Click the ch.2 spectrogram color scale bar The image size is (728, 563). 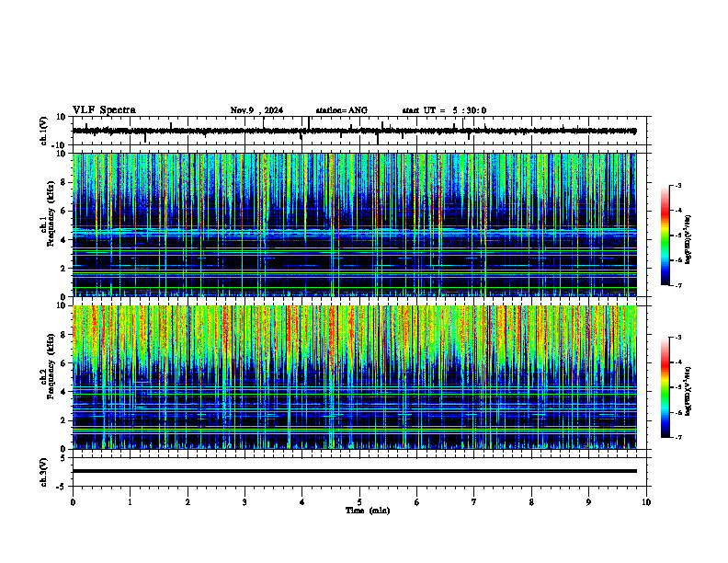(x=665, y=387)
